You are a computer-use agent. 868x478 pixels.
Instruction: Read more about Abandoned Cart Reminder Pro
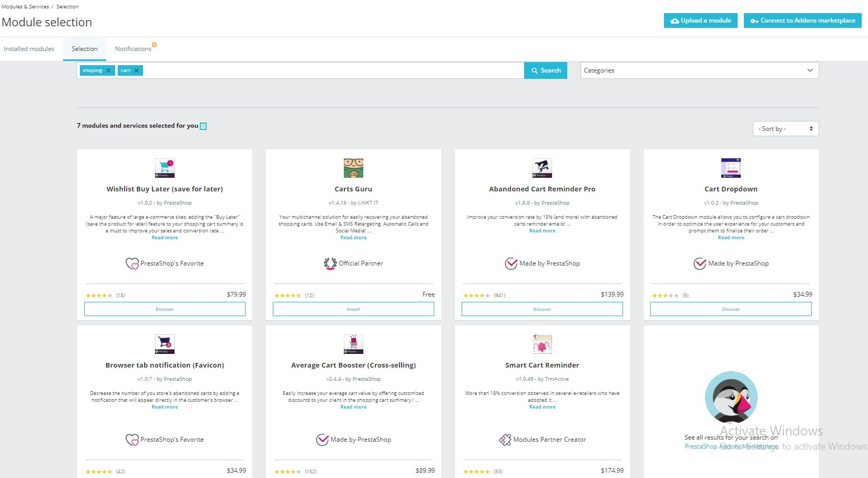coord(542,231)
